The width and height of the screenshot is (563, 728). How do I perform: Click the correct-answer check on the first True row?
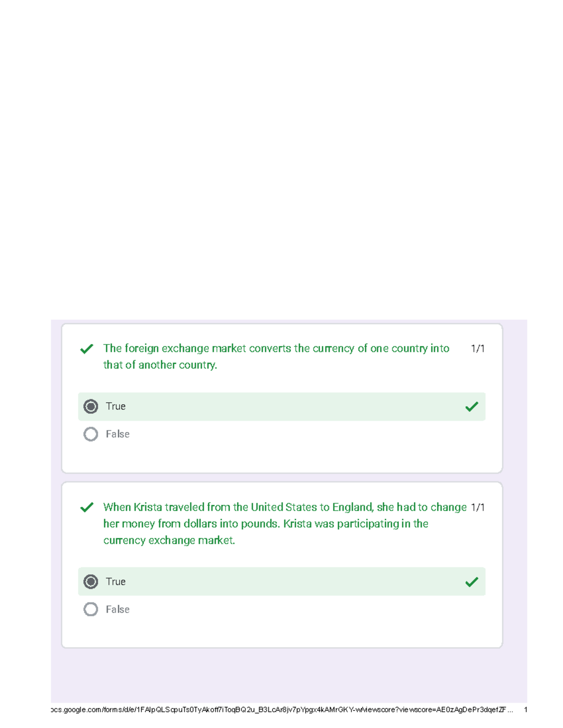click(x=472, y=406)
